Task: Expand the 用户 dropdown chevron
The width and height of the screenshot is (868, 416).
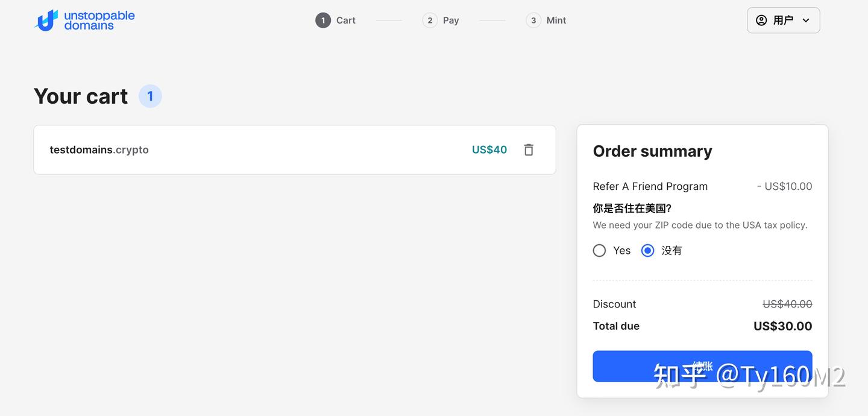Action: pyautogui.click(x=806, y=20)
